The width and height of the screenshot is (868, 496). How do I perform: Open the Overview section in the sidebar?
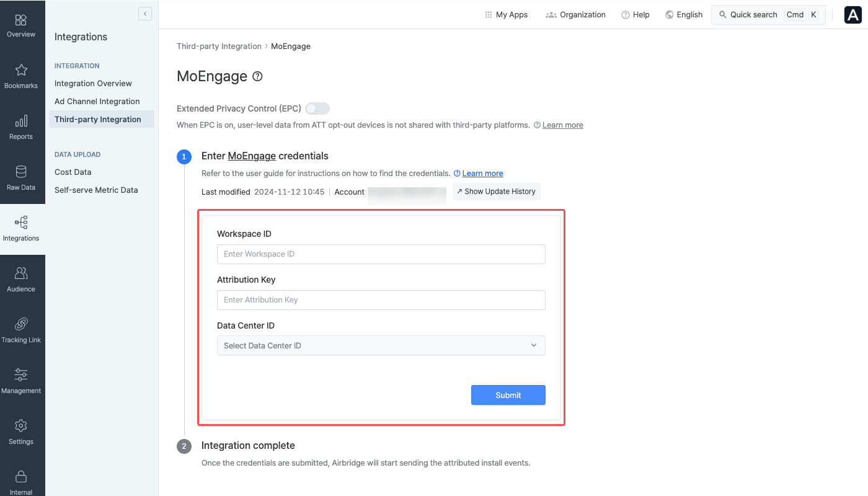[21, 26]
